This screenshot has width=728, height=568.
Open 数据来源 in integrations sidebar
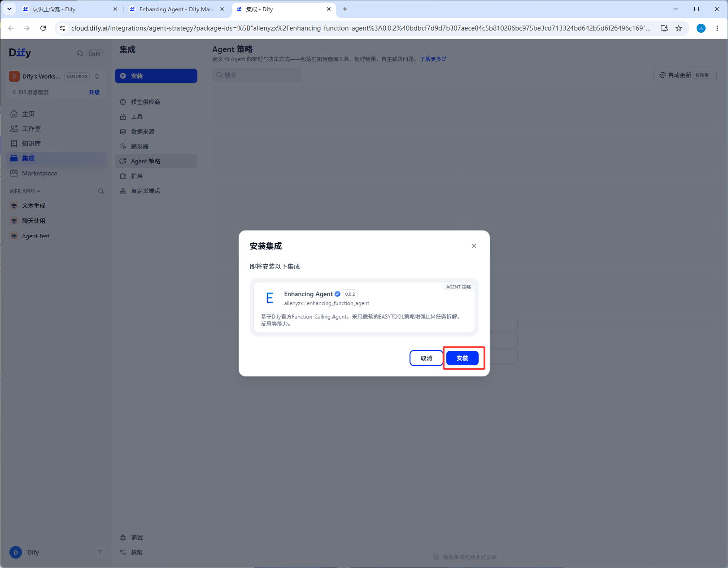point(156,131)
